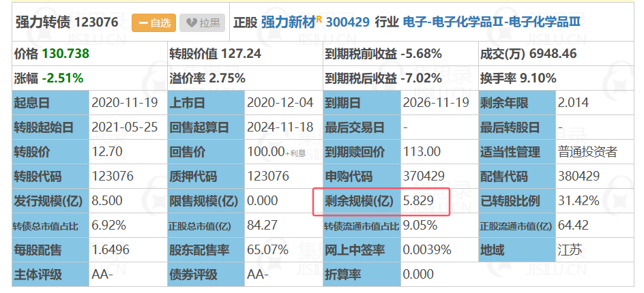644x293 pixels.
Task: Click the R superscript marker beside 强力新材
Action: (319, 18)
